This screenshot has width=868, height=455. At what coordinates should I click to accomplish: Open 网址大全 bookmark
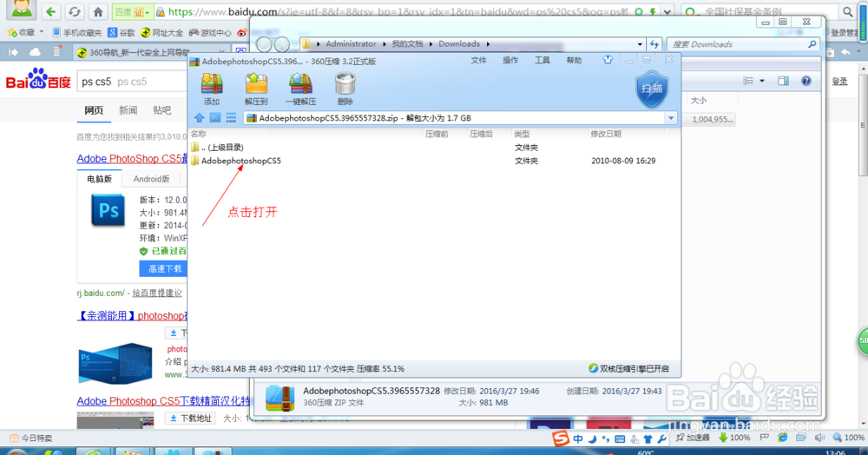click(161, 33)
